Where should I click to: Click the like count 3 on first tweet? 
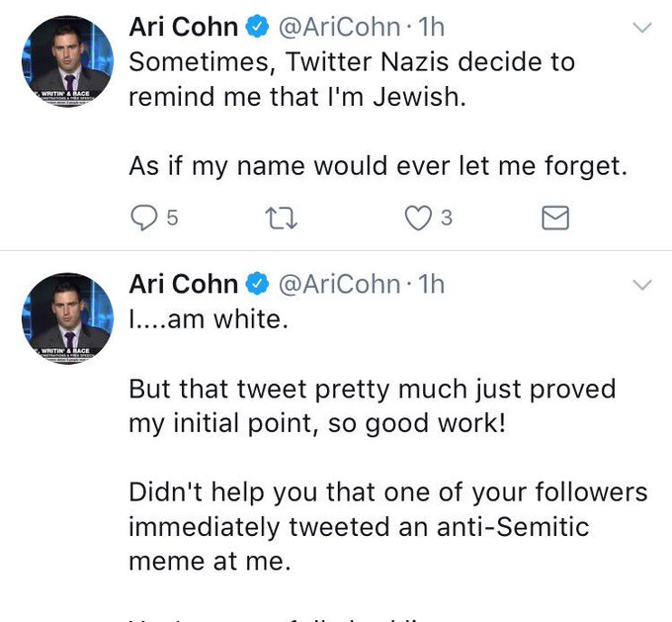447,218
